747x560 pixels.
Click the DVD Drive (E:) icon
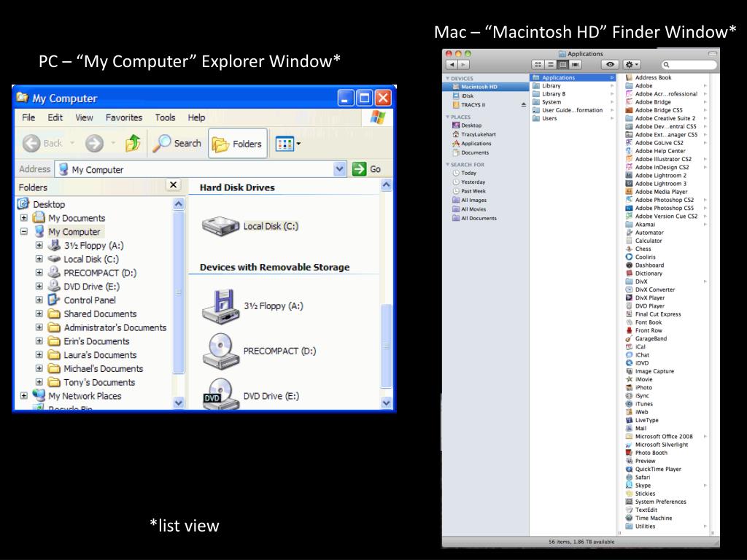[220, 394]
